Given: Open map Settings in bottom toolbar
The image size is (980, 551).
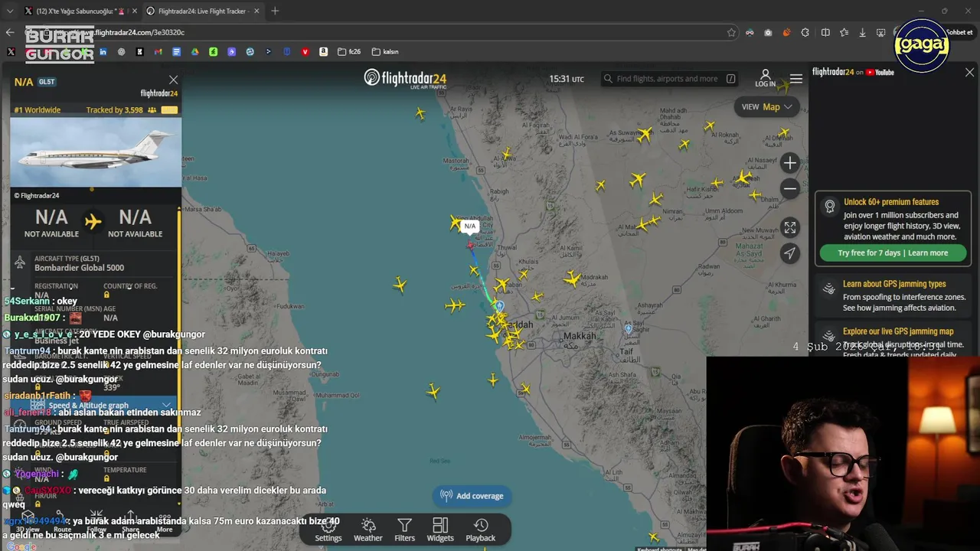Looking at the screenshot, I should click(328, 530).
